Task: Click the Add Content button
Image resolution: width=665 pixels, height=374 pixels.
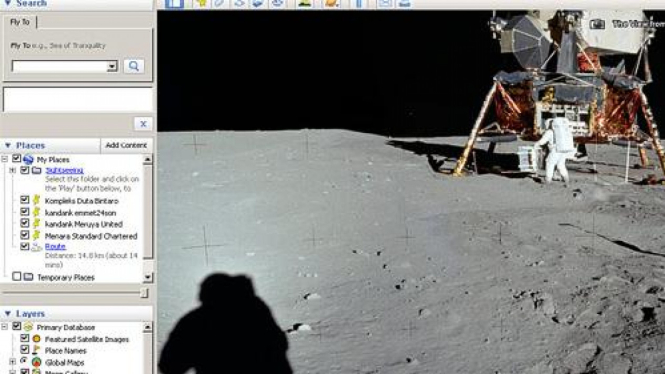Action: 126,145
